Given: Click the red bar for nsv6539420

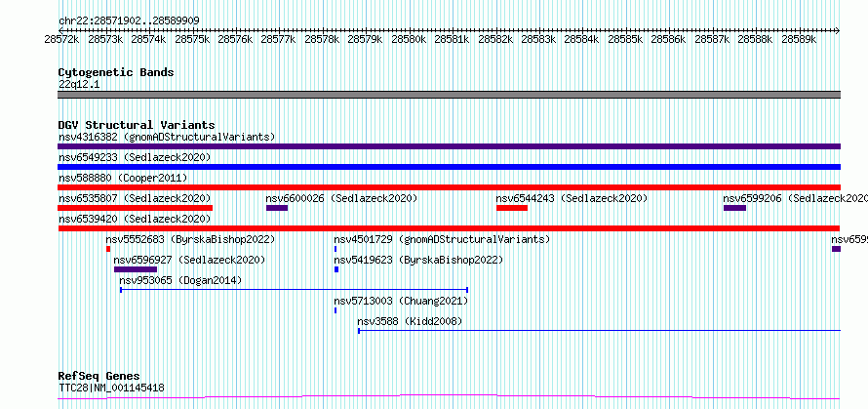Looking at the screenshot, I should (449, 228).
